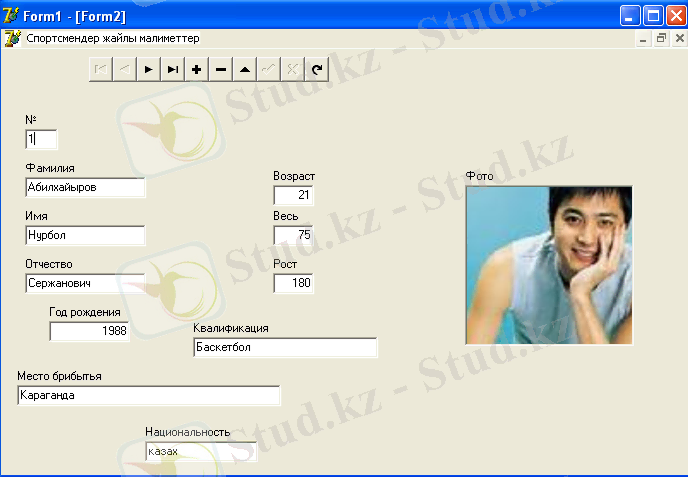Image resolution: width=688 pixels, height=477 pixels.
Task: Click the Возраст field showing 21
Action: click(x=293, y=195)
